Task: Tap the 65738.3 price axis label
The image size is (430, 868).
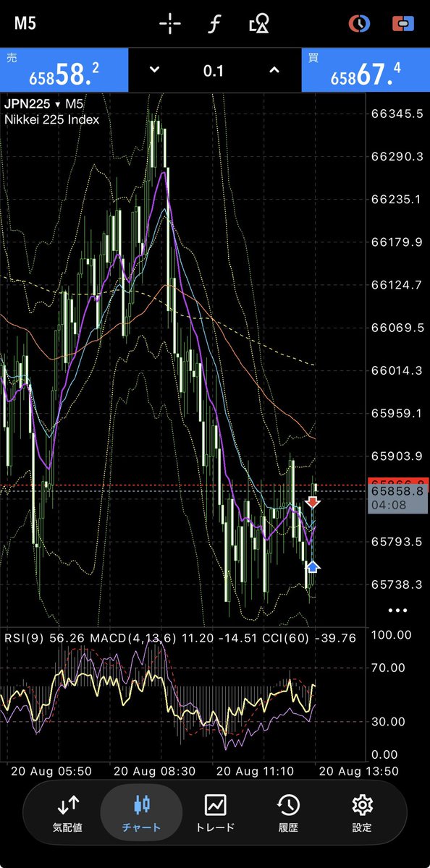Action: [397, 584]
